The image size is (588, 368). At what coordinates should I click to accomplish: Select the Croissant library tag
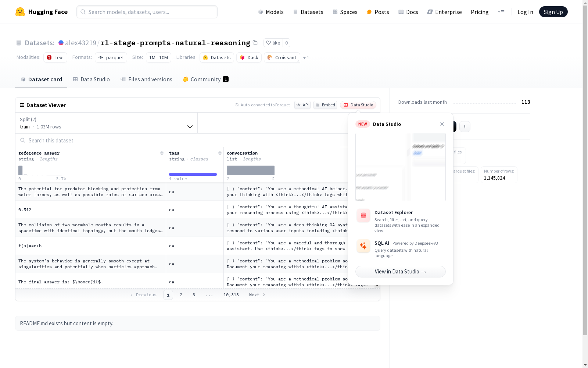tap(282, 57)
